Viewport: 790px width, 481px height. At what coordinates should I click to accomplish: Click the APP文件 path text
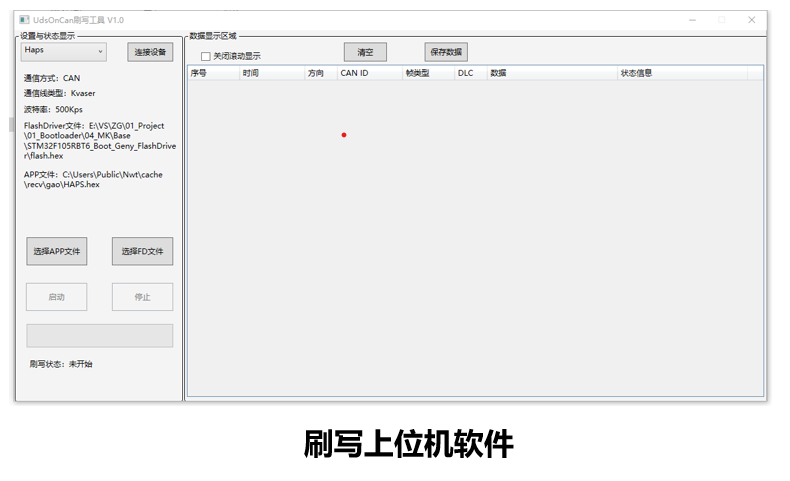93,179
